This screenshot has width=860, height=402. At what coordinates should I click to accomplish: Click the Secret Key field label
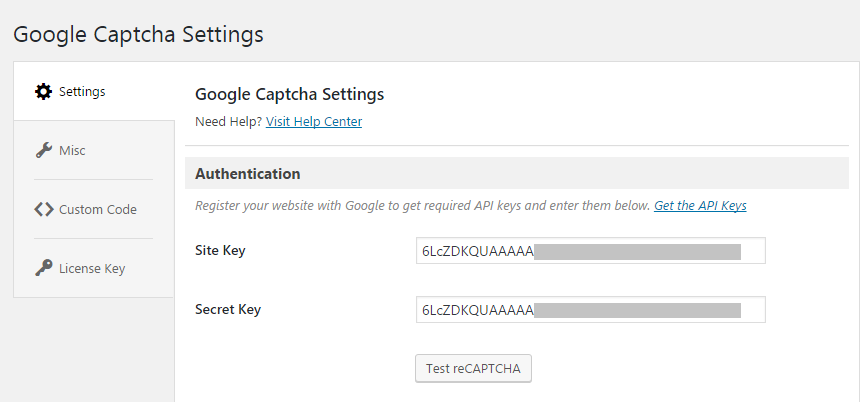228,310
